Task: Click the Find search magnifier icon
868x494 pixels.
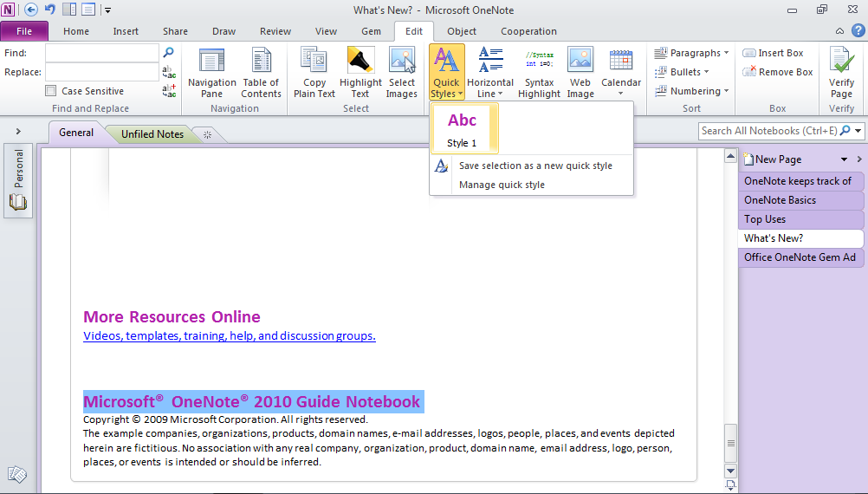Action: coord(168,52)
